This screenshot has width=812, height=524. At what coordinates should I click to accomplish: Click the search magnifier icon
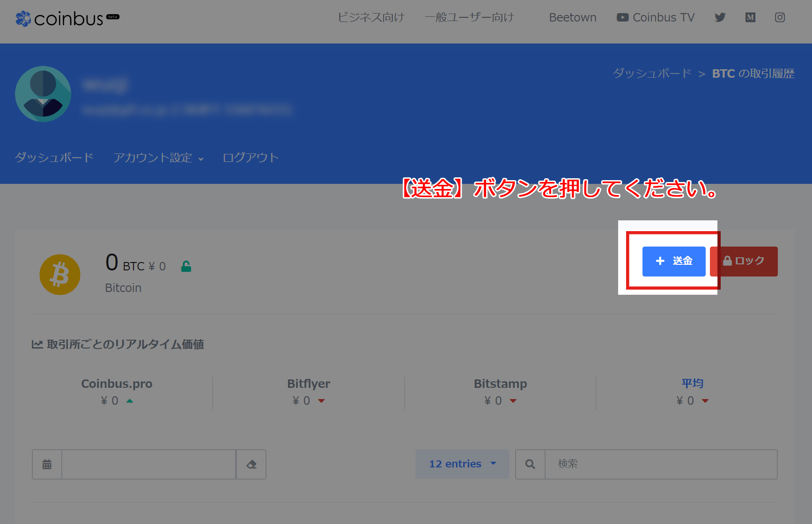click(x=530, y=464)
